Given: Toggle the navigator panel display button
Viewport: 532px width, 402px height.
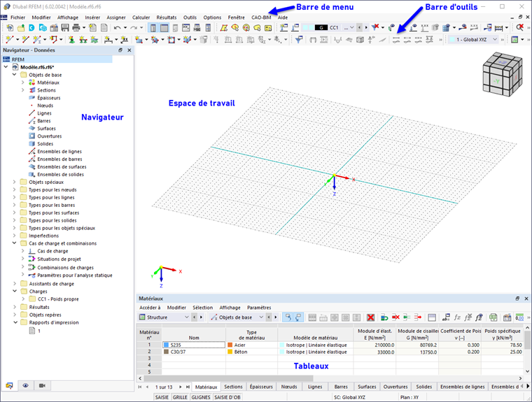Looking at the screenshot, I should 153,28.
